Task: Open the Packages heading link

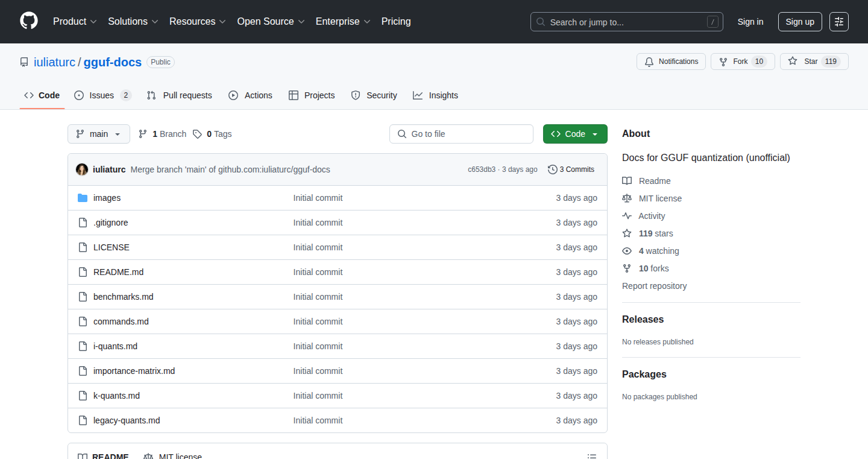Action: (644, 375)
